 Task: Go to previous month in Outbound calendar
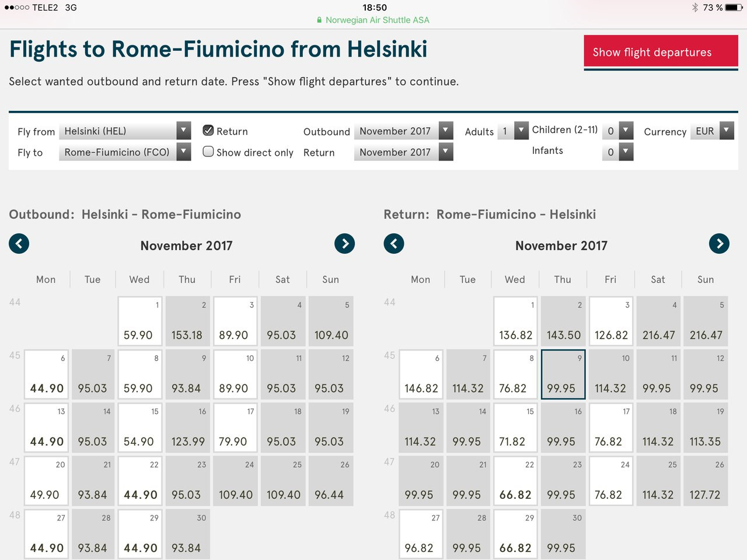pos(19,243)
